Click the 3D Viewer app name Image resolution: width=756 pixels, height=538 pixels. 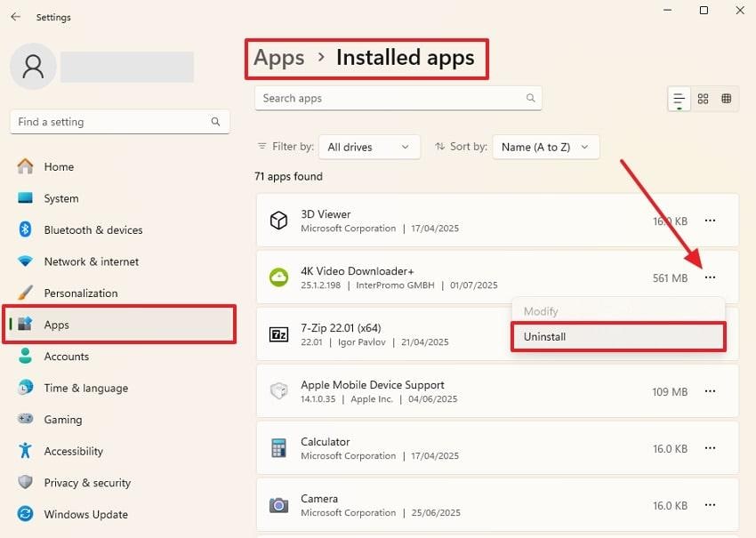click(326, 214)
